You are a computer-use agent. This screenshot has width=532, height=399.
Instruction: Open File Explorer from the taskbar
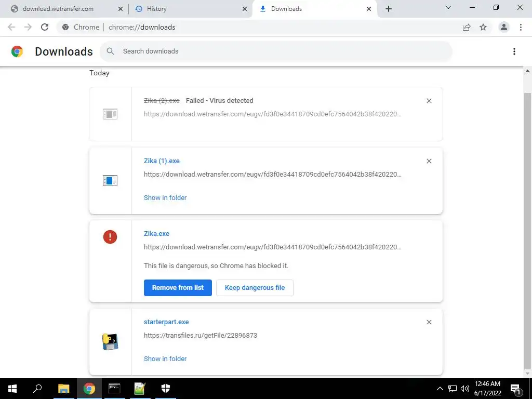point(63,389)
